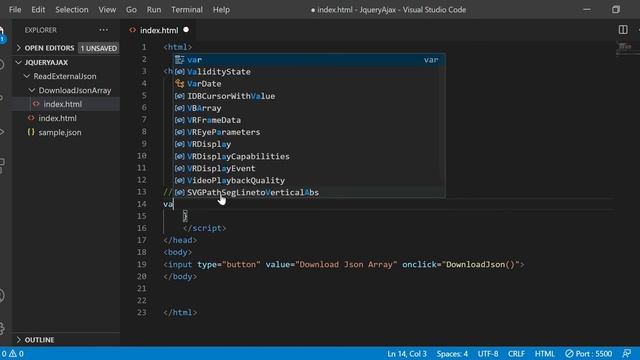Open problems panel from warnings count
Screen dimensions: 640x360
pos(13,353)
